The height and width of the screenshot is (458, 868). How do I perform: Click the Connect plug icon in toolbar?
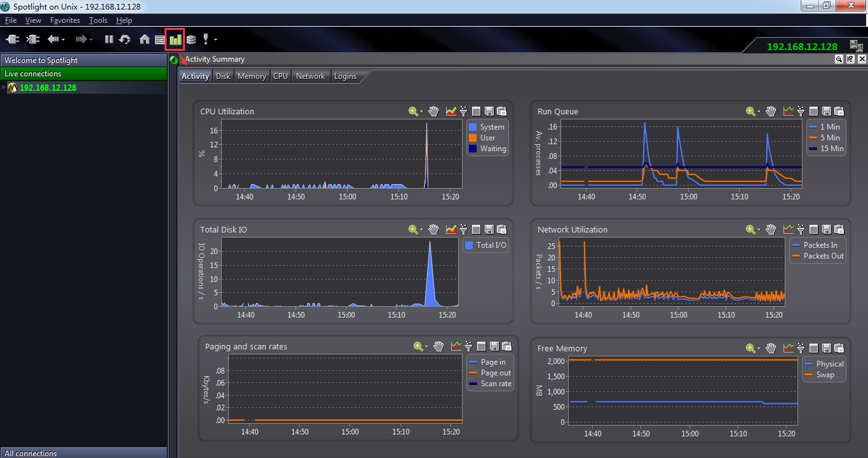click(x=13, y=39)
